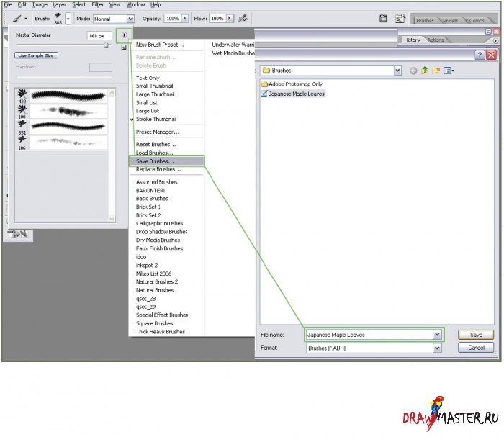Select the 100 maple leaf brush preset
This screenshot has width=504, height=437.
(61, 112)
